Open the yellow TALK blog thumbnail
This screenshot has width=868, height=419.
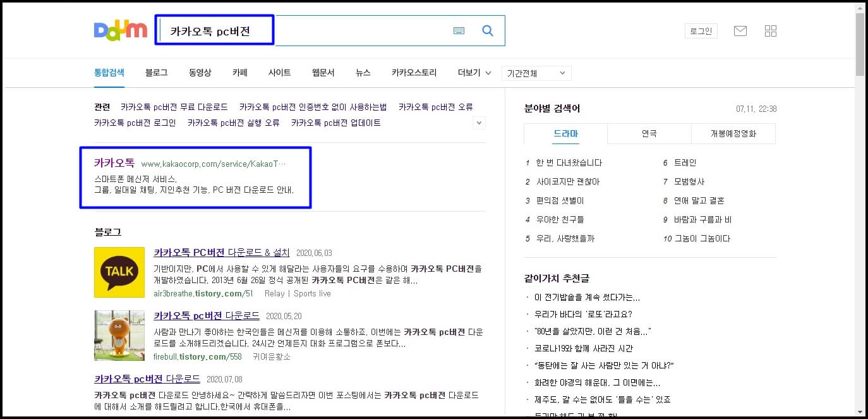click(119, 272)
